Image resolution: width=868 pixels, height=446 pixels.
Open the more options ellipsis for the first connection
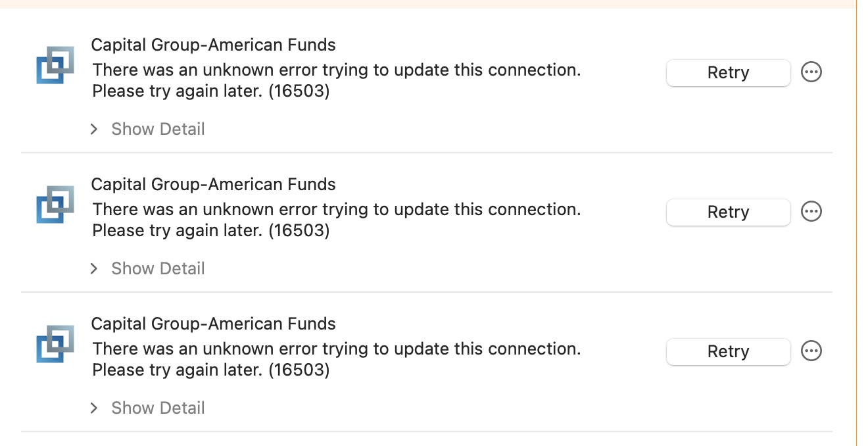click(x=811, y=72)
